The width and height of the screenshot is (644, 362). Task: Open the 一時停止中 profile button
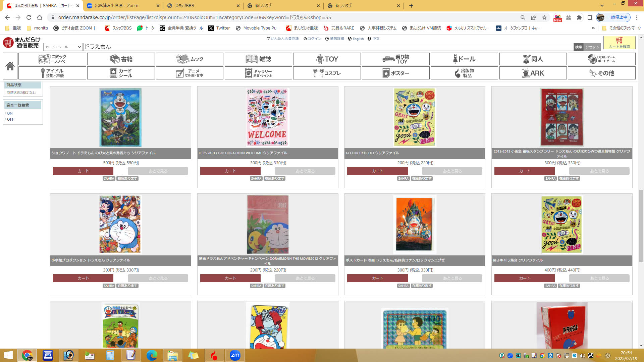click(613, 17)
